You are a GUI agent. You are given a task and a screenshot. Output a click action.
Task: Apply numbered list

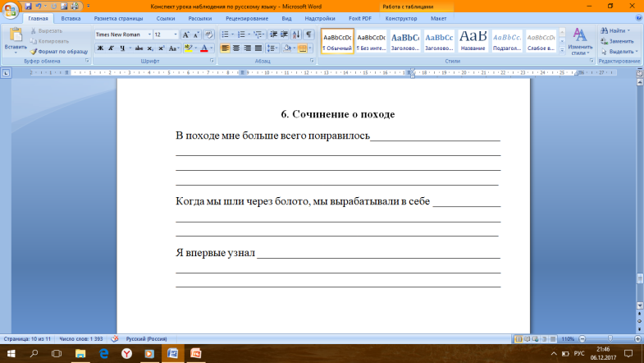tap(241, 34)
